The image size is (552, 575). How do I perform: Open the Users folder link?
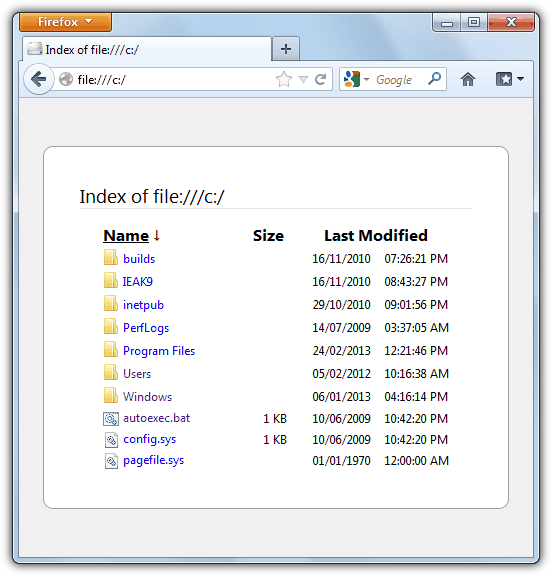pos(137,374)
